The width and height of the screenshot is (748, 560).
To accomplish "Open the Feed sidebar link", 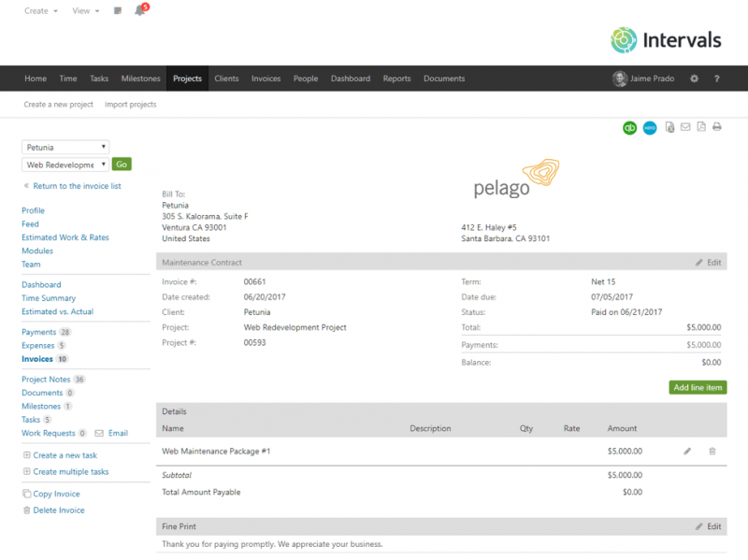I will pyautogui.click(x=30, y=223).
